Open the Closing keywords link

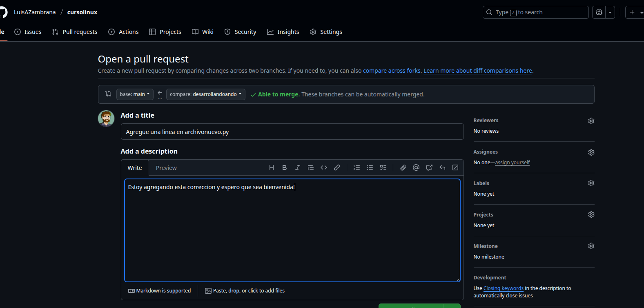pos(503,288)
